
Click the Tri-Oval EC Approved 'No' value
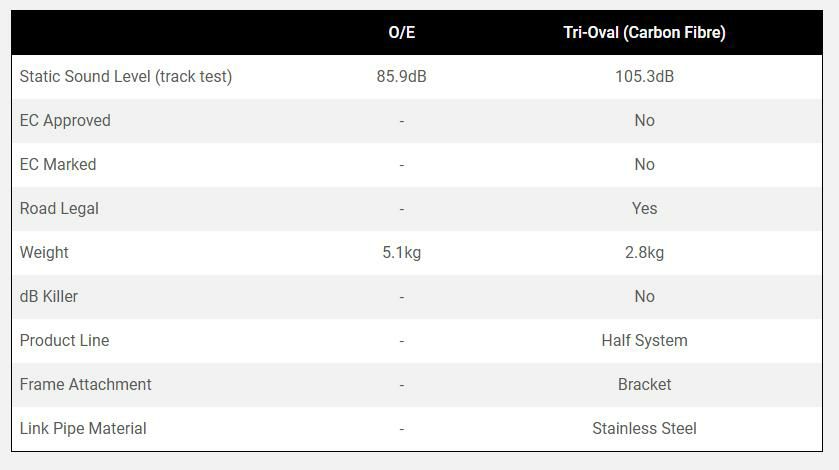click(x=644, y=120)
